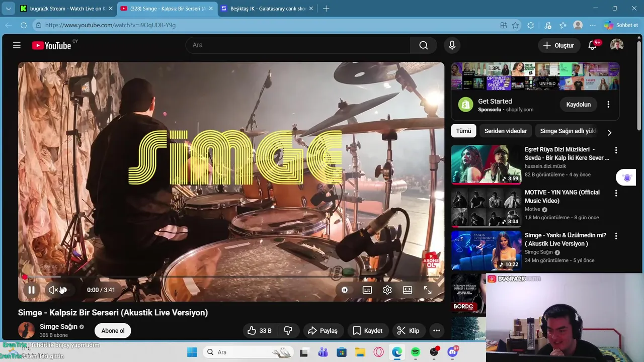
Task: Open YouTube notifications bell
Action: click(593, 45)
